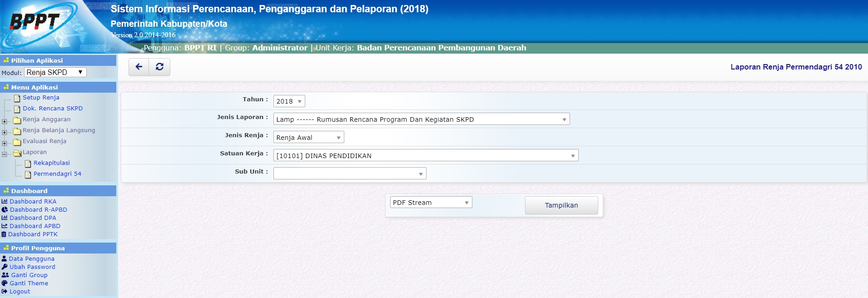Collapse the Laporan tree node
Screen dimensions: 868x298
pos(5,154)
